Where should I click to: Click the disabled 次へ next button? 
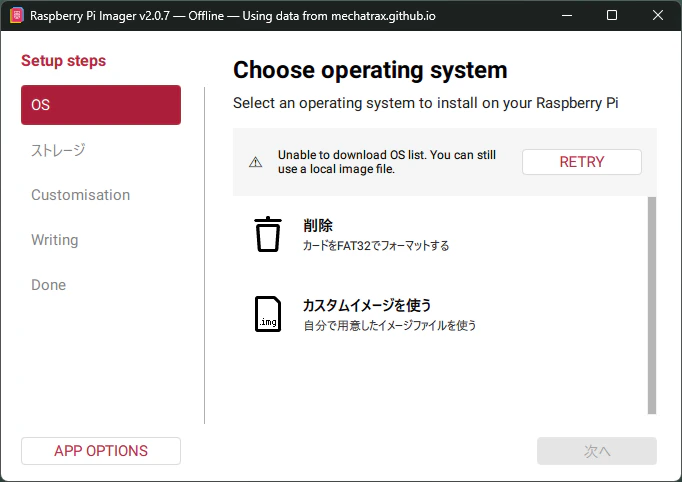pyautogui.click(x=597, y=451)
